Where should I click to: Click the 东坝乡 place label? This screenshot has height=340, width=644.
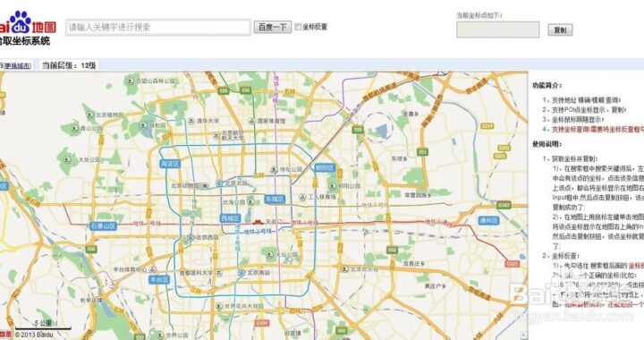pos(399,158)
